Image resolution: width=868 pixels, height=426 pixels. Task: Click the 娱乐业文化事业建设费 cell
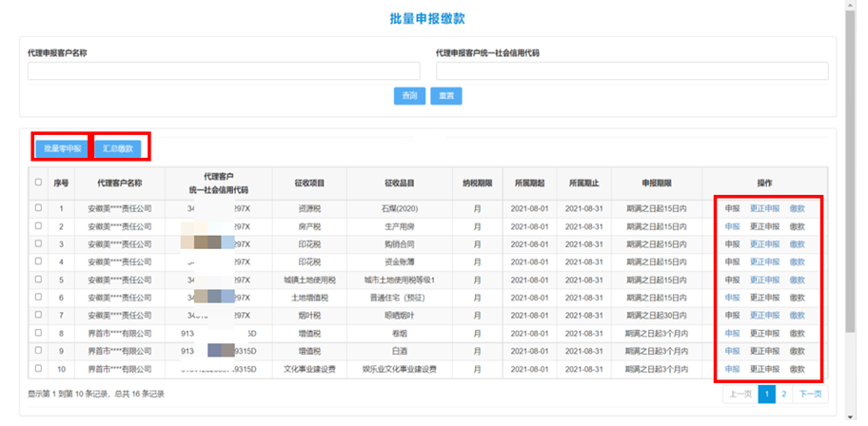click(x=400, y=368)
